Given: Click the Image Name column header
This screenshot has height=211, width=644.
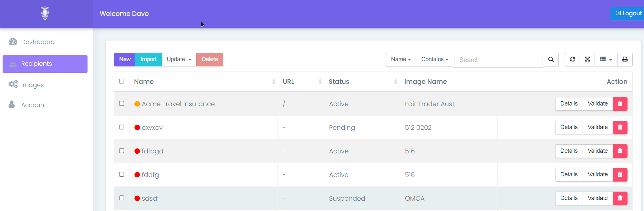Looking at the screenshot, I should pyautogui.click(x=425, y=82).
